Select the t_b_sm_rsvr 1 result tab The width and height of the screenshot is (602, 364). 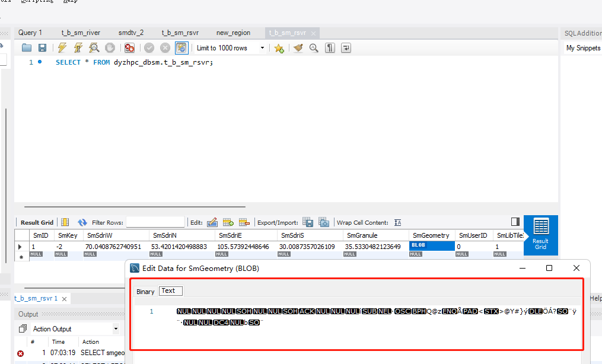(36, 298)
